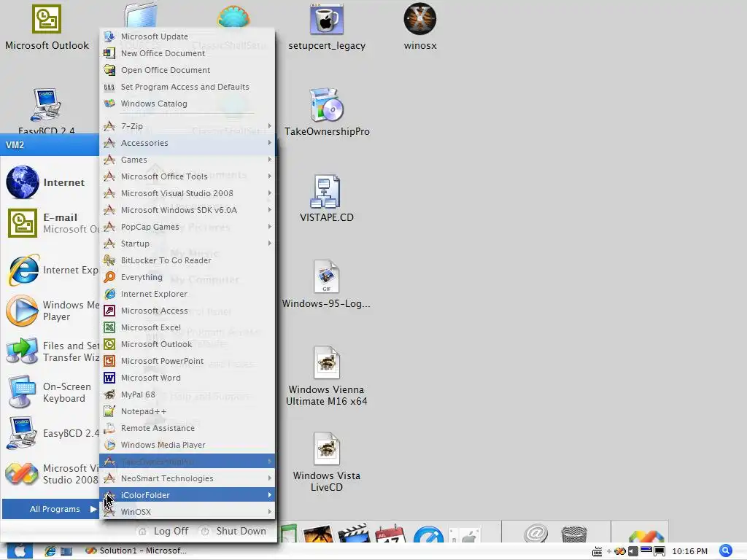Launch Microsoft Access
Image resolution: width=747 pixels, height=560 pixels.
tap(187, 311)
